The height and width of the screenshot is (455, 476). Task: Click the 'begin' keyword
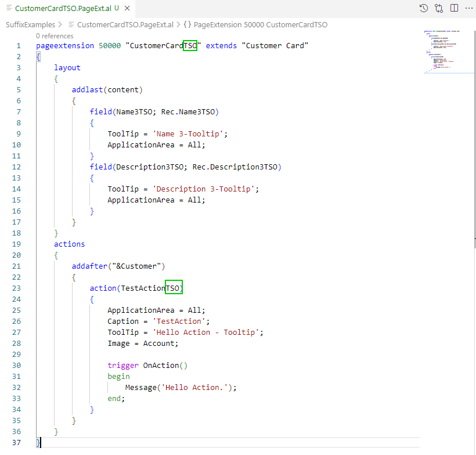[118, 377]
